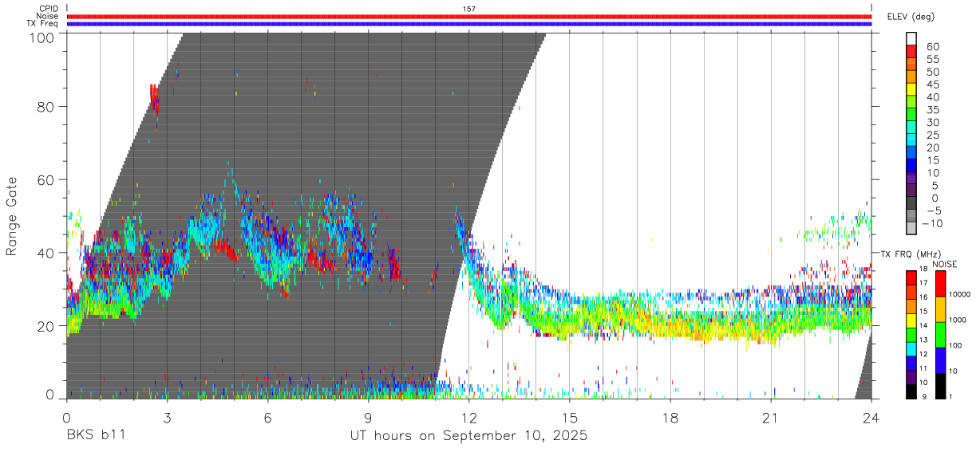Image resolution: width=980 pixels, height=452 pixels.
Task: Click the 80 tick on Range Gate axis
Action: (46, 106)
